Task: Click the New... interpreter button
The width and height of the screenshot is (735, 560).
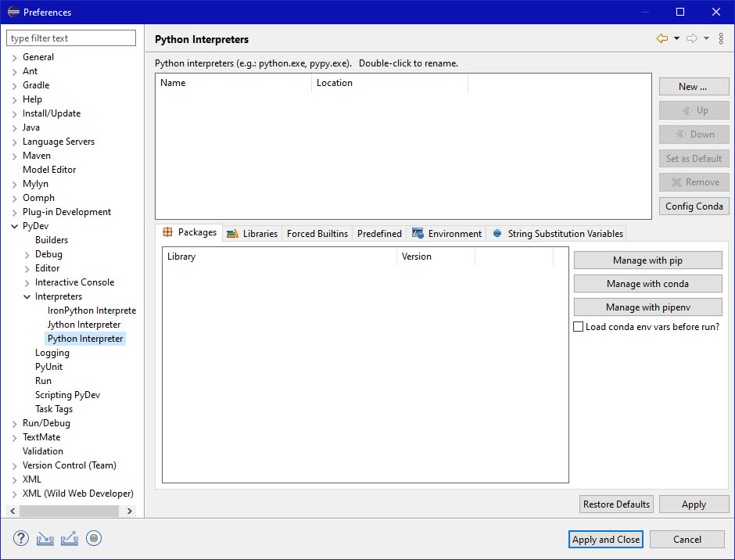Action: 694,87
